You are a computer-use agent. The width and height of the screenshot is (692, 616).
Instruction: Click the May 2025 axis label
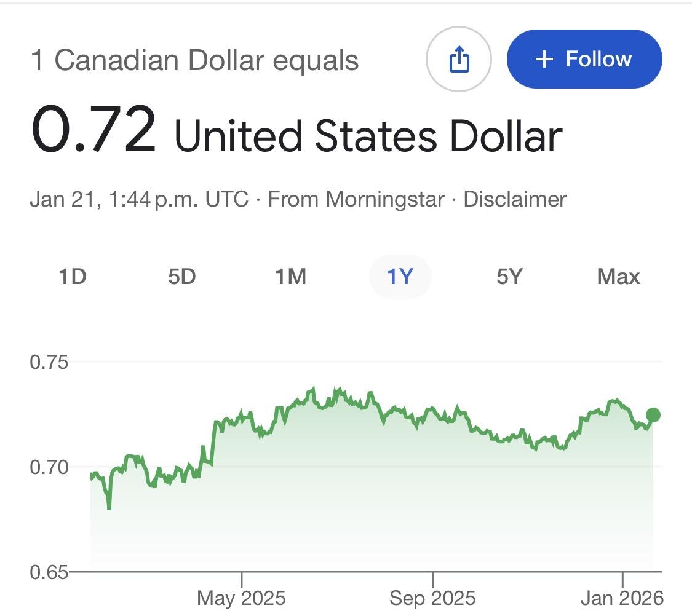tap(241, 598)
